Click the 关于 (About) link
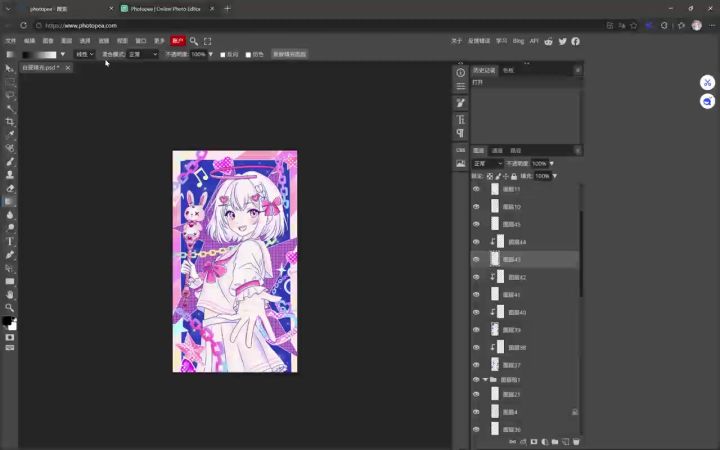 pos(456,41)
